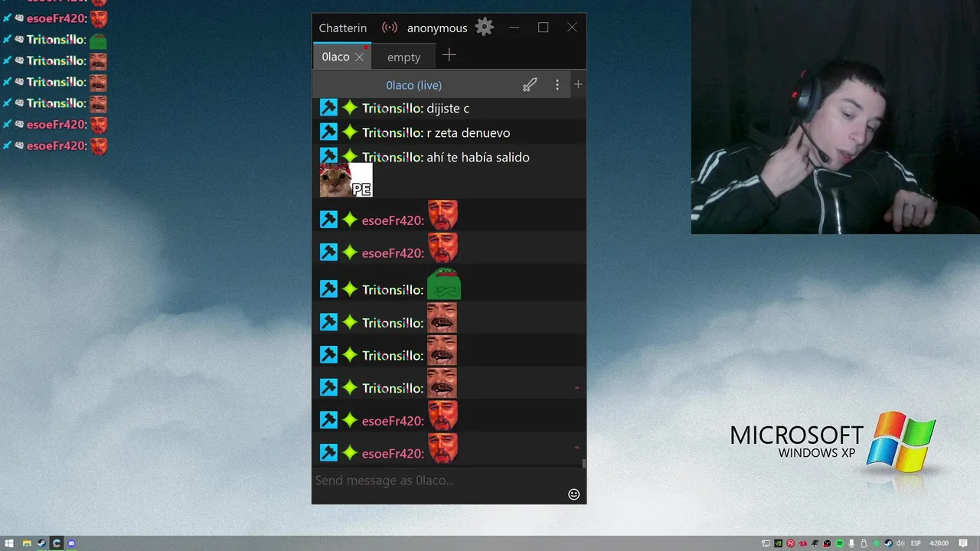Click the NVIDIA tray icon
The width and height of the screenshot is (980, 551).
[779, 543]
